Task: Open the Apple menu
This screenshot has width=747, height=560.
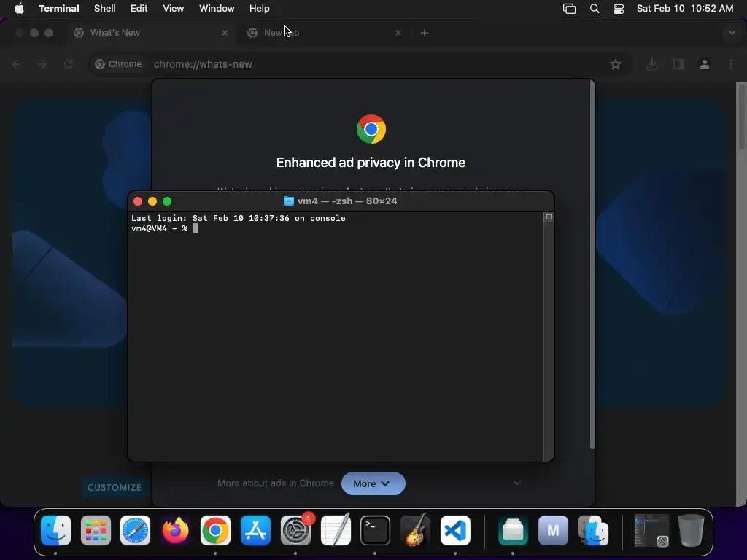Action: pyautogui.click(x=19, y=8)
